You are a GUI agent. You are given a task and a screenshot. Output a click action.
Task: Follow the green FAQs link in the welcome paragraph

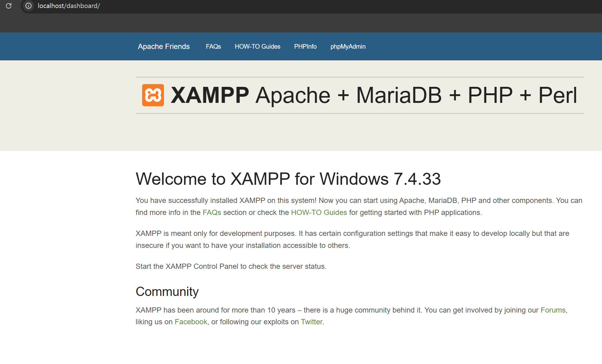point(212,212)
